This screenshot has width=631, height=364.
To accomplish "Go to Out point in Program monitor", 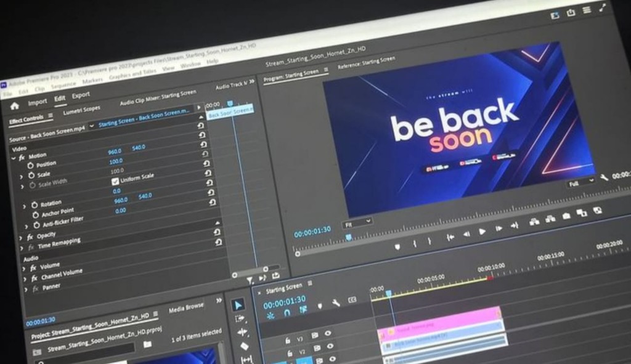I will click(515, 225).
